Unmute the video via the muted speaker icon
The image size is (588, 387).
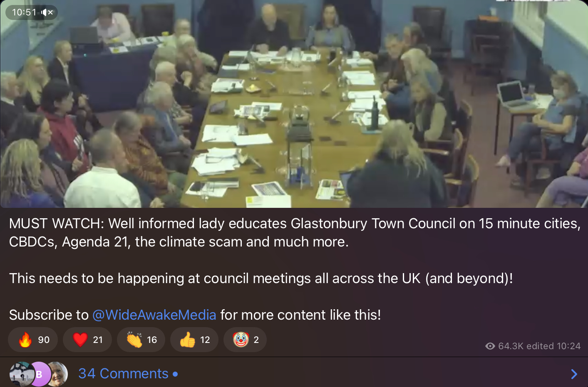tap(47, 12)
